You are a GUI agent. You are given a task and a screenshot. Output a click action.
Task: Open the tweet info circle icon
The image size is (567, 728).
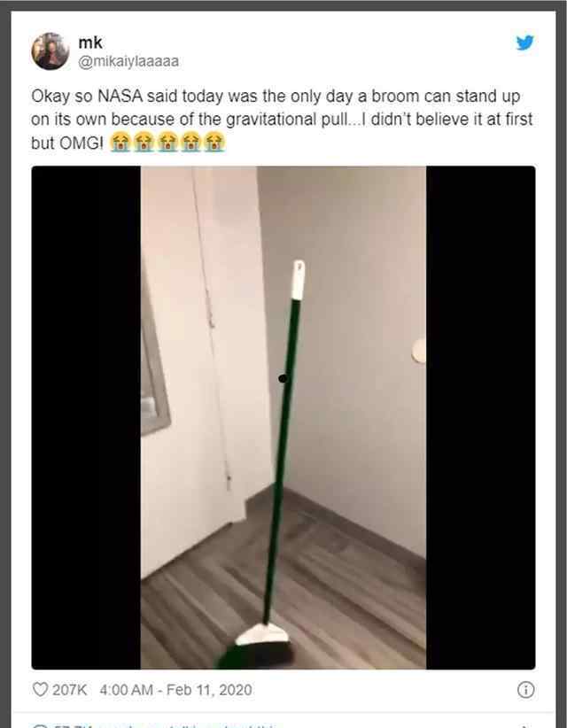[x=525, y=690]
